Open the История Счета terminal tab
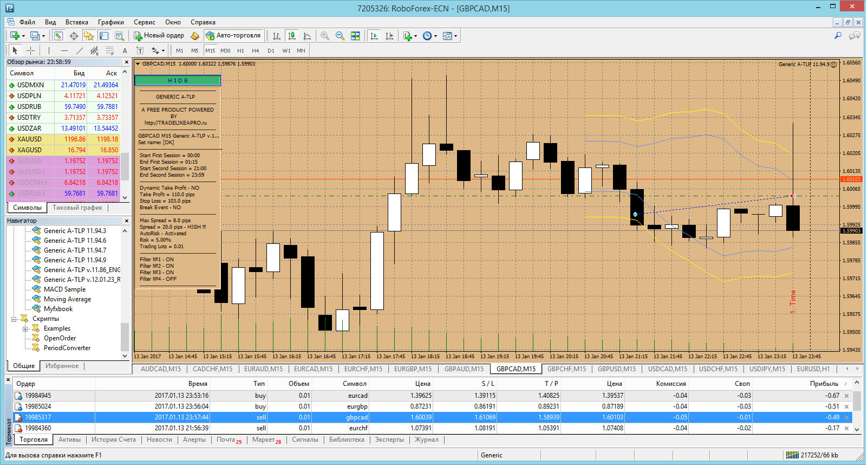Image resolution: width=868 pixels, height=465 pixels. pos(114,440)
